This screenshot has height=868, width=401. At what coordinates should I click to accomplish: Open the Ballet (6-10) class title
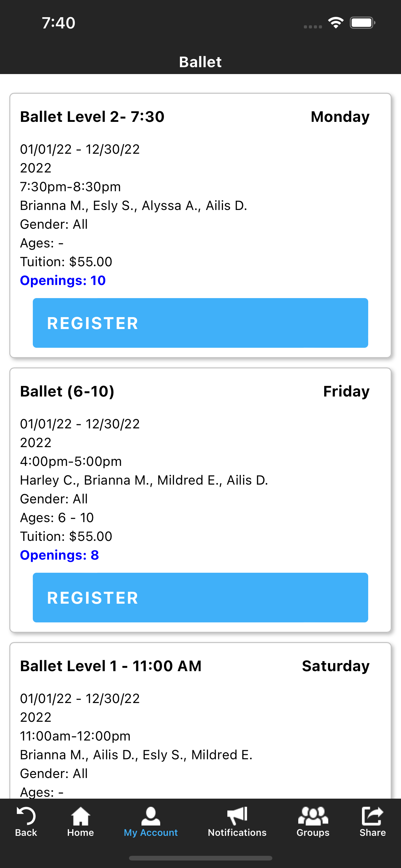click(x=67, y=391)
